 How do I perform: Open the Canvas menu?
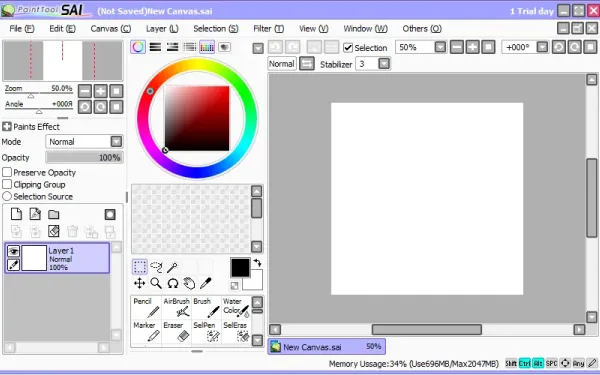(111, 29)
